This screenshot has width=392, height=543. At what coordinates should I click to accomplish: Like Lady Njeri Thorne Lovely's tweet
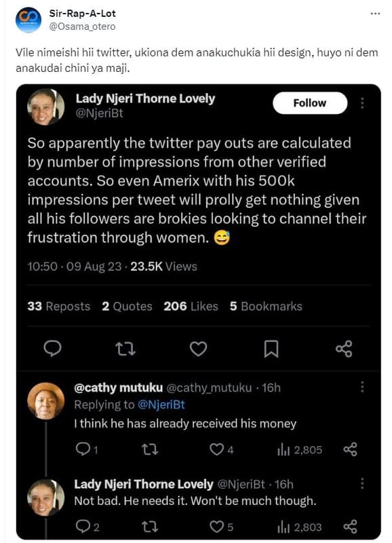pos(195,348)
